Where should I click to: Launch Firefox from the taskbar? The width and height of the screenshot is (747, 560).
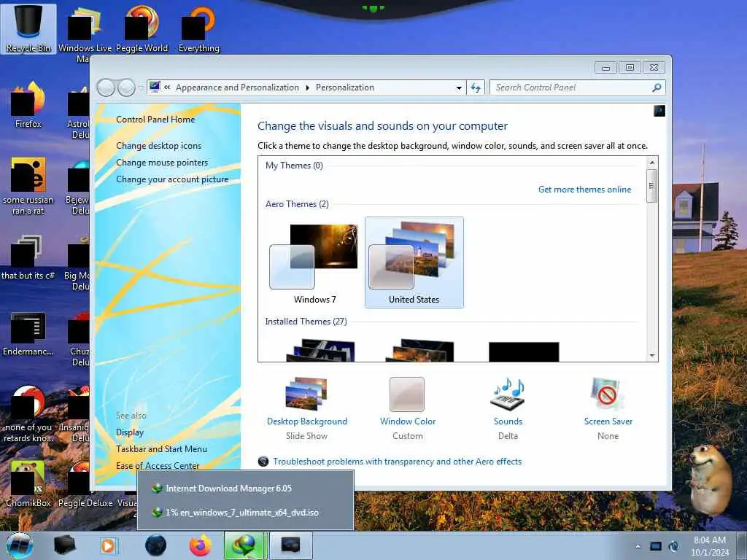201,545
